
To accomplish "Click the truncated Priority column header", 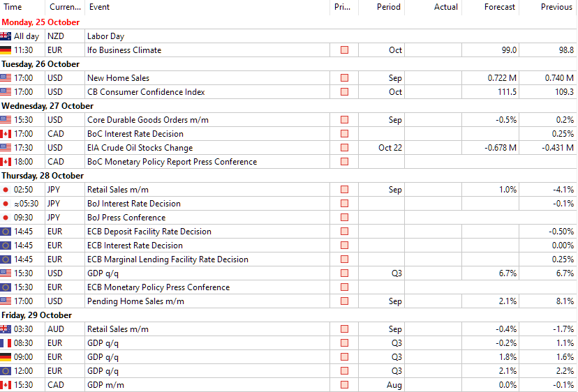I will [x=344, y=7].
